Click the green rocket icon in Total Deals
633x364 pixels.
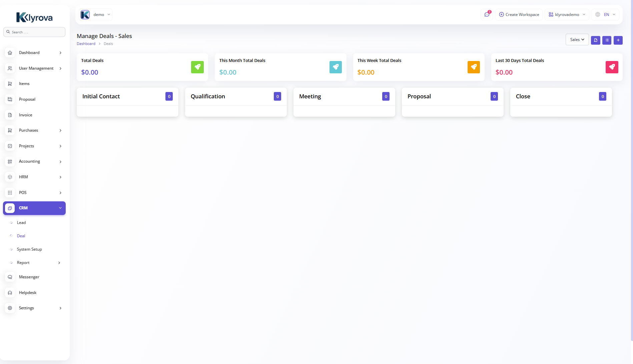(197, 67)
